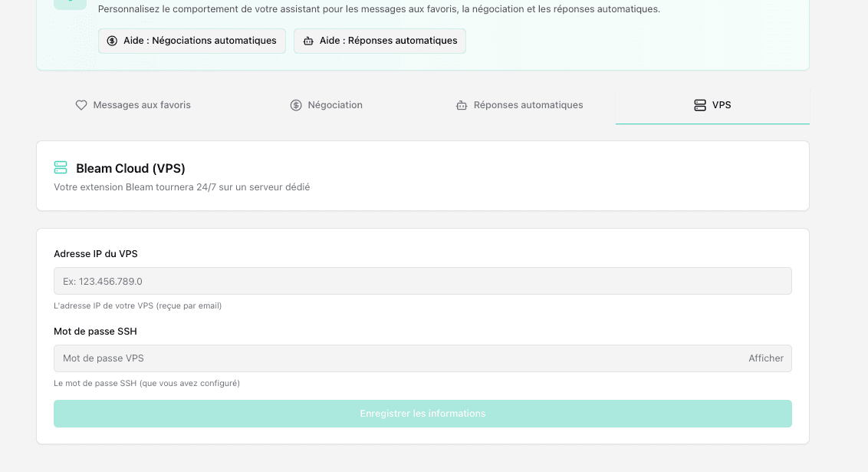Select the VPS tab
The width and height of the screenshot is (868, 472).
point(712,105)
